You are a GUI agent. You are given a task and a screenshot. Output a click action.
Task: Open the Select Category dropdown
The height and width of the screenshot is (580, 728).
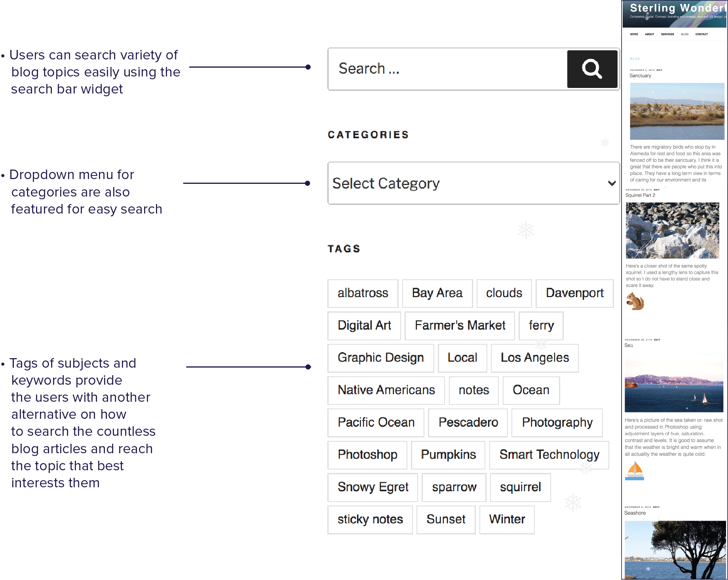pos(473,183)
